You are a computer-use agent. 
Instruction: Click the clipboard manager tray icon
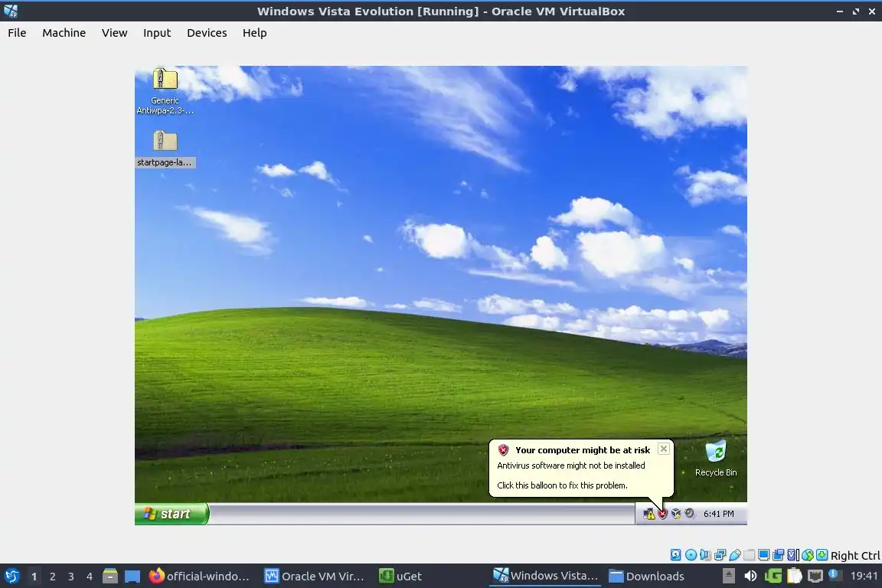794,576
